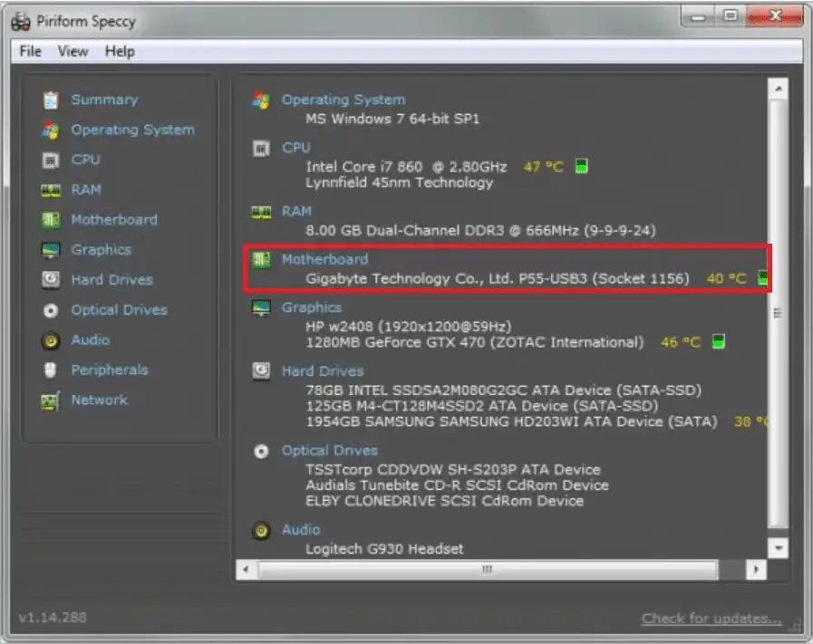813x644 pixels.
Task: Open the File menu
Action: point(31,52)
